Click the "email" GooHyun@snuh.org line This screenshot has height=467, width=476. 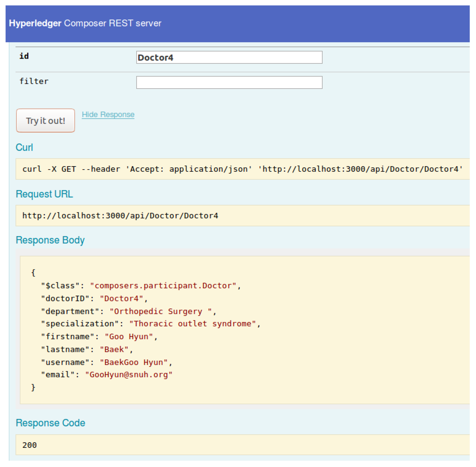tap(107, 375)
